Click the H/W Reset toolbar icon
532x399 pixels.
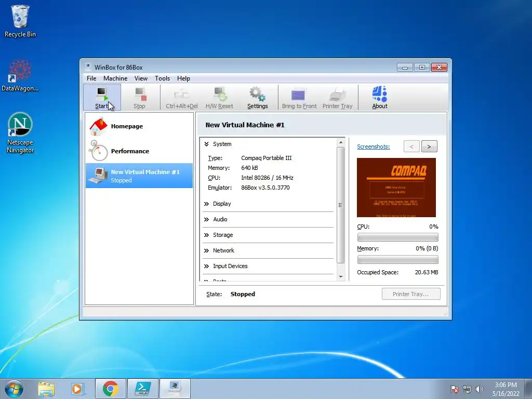[x=219, y=97]
